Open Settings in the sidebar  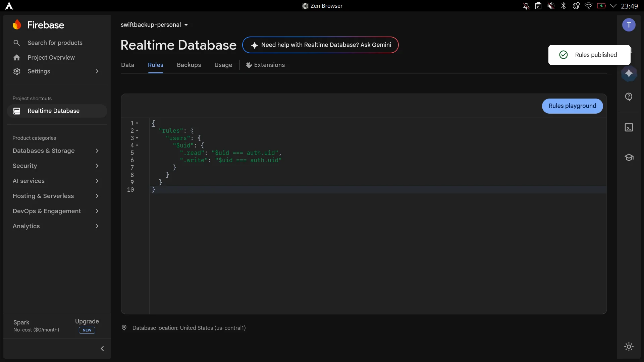click(39, 71)
